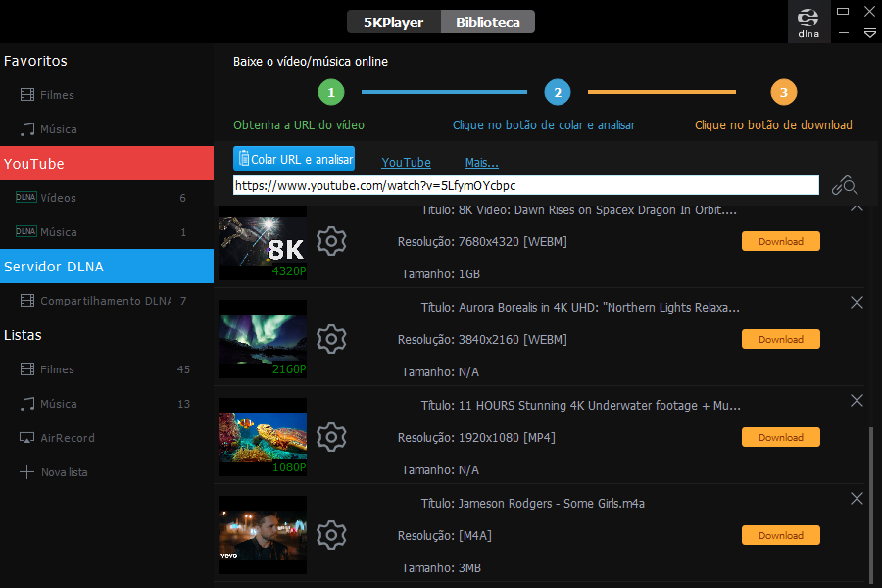The height and width of the screenshot is (588, 882).
Task: Switch to the Biblioteca tab
Action: (x=487, y=22)
